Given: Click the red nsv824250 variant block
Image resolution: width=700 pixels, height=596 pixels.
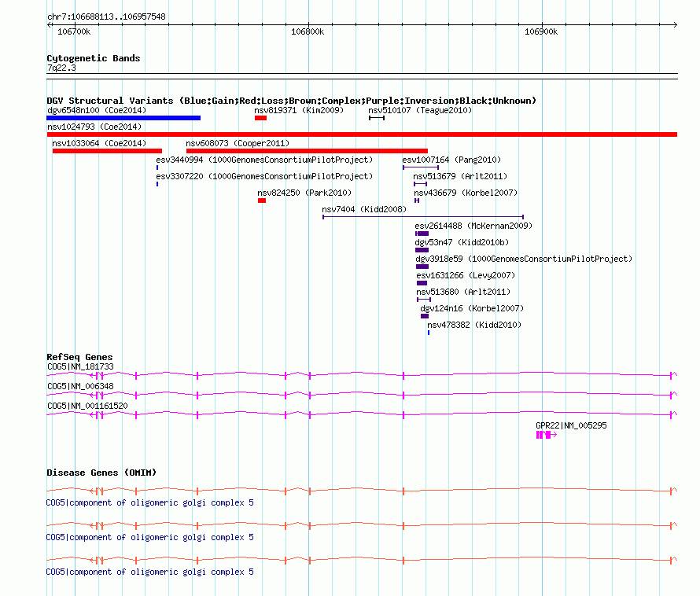Looking at the screenshot, I should 262,201.
